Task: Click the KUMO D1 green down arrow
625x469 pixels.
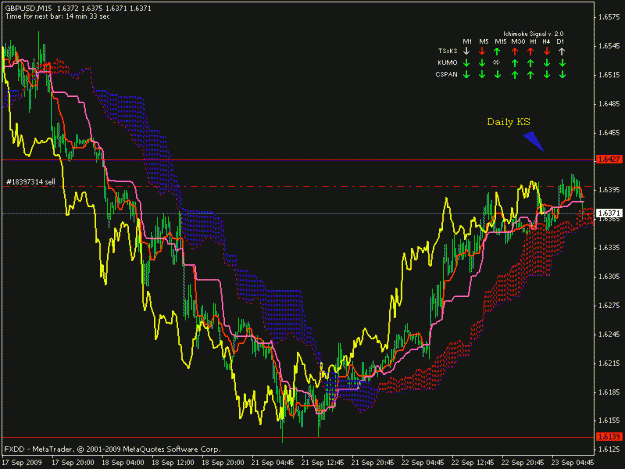Action: coord(562,63)
